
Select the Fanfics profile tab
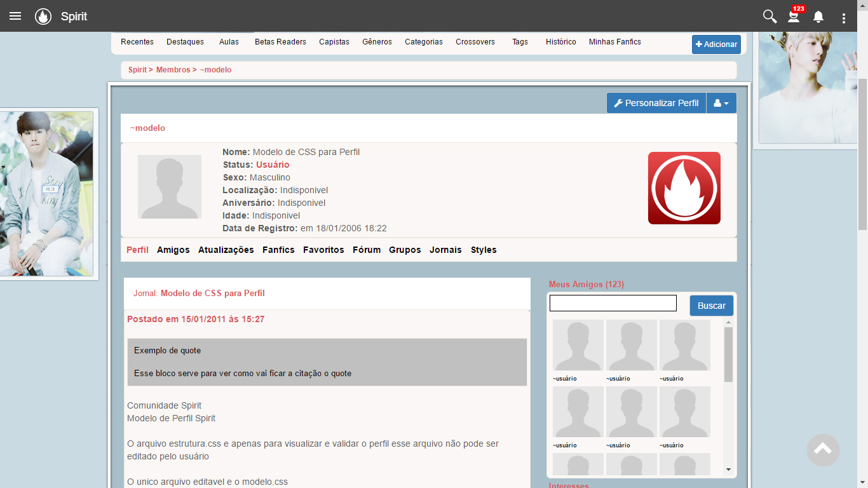[278, 250]
